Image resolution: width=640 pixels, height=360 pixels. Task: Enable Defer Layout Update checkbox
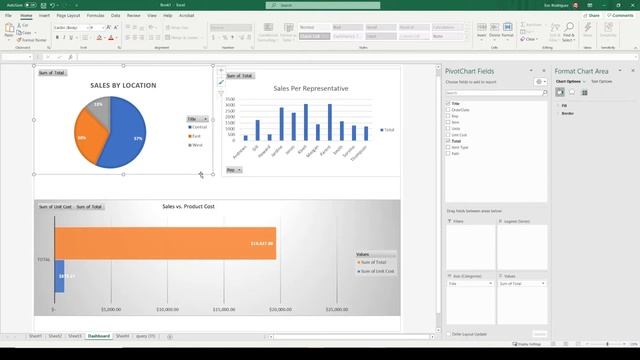(449, 334)
